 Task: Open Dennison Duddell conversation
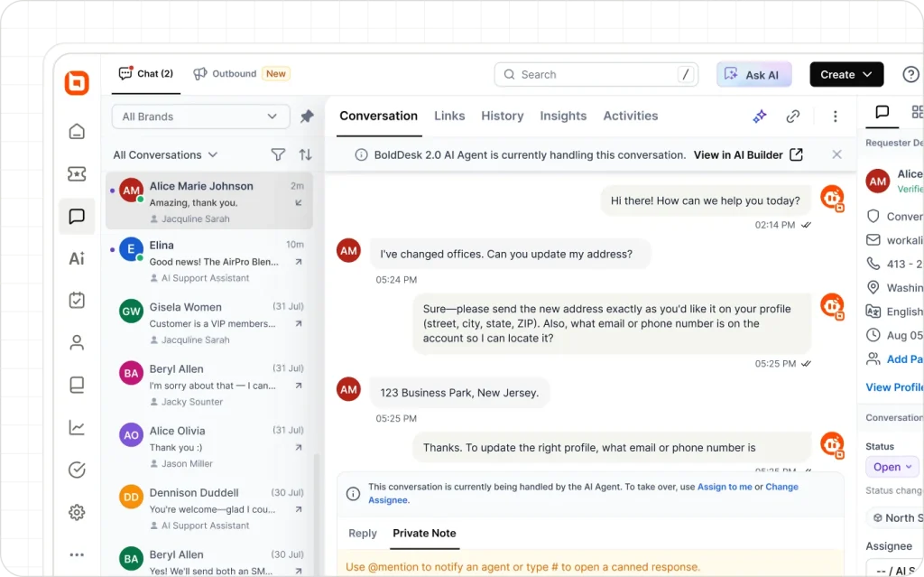[x=209, y=508]
